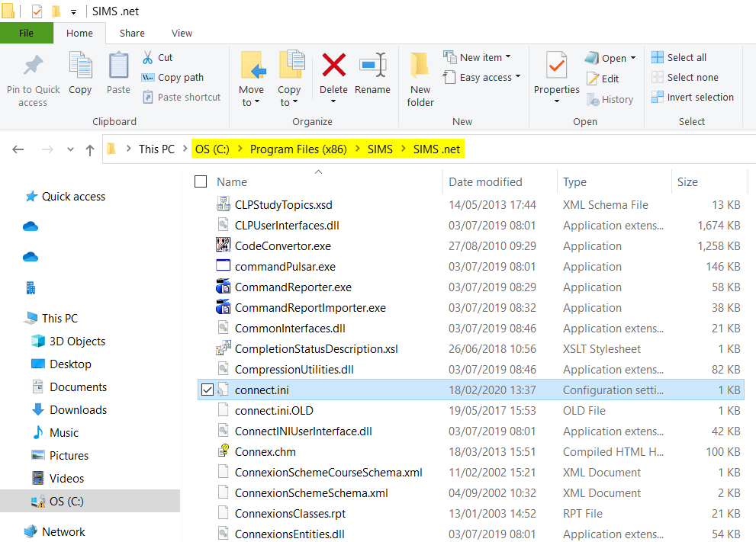756x542 pixels.
Task: Go up one folder level arrow
Action: pos(90,150)
